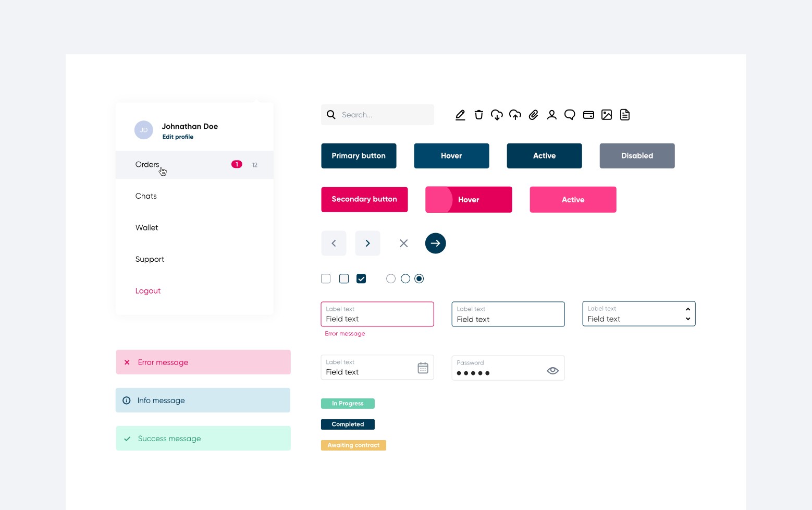Image resolution: width=812 pixels, height=510 pixels.
Task: Click the error-state Field text input
Action: [377, 314]
